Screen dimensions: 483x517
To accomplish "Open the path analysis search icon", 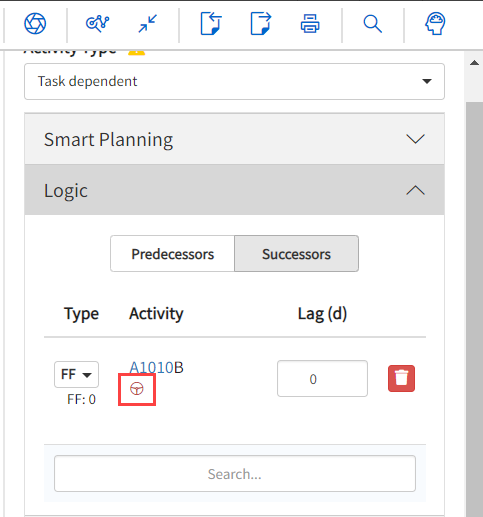I will coord(97,23).
